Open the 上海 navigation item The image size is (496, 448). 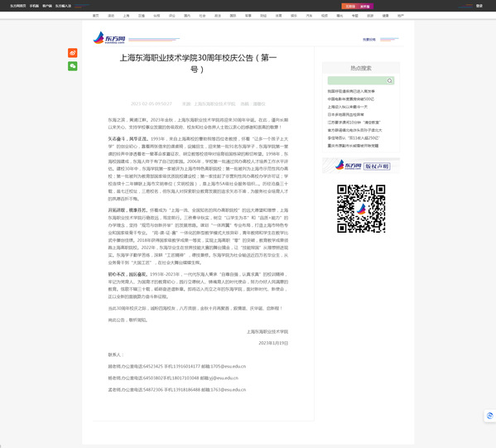126,16
